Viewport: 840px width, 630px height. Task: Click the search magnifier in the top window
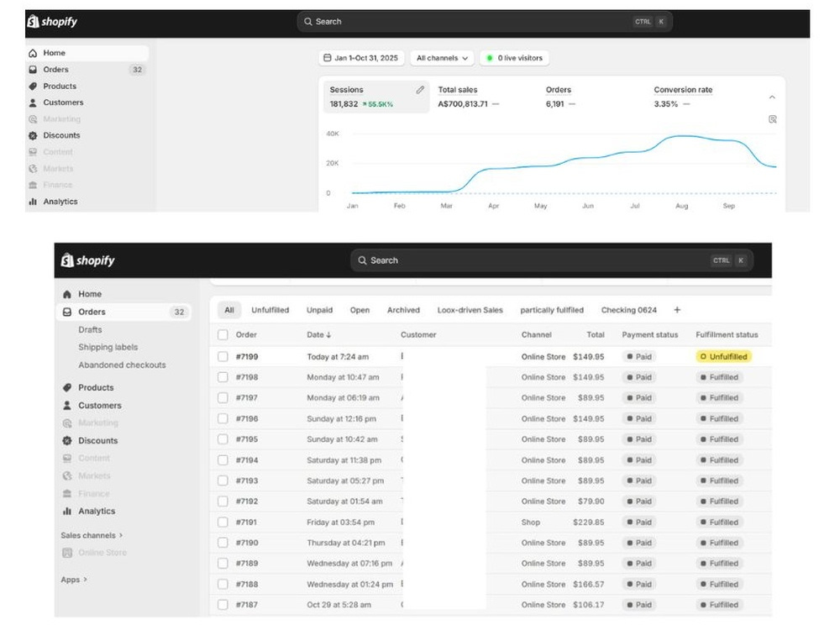pyautogui.click(x=308, y=22)
